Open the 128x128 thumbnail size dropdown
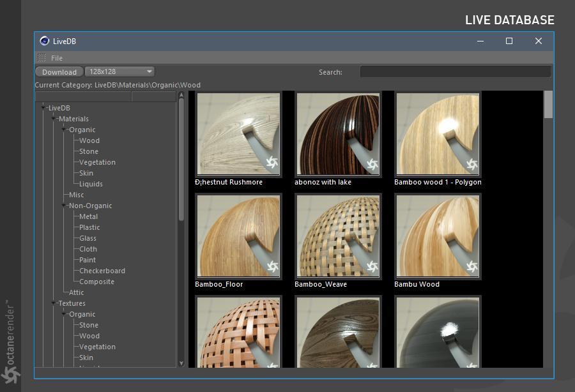This screenshot has height=392, width=575. point(120,72)
